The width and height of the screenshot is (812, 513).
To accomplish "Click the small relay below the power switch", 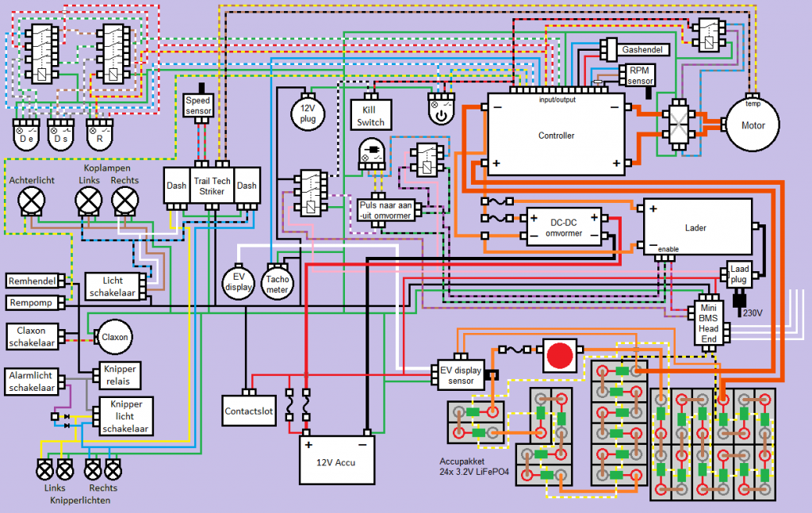I will pos(427,160).
